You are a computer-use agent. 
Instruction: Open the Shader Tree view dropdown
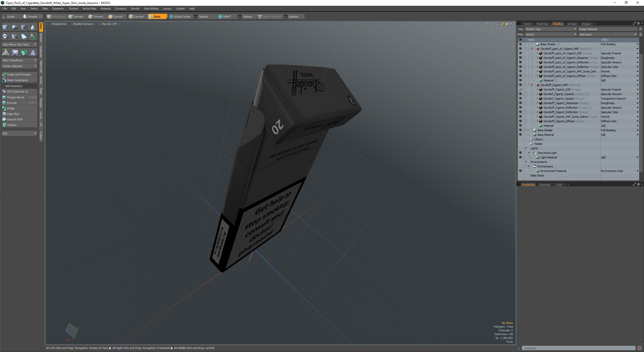click(x=551, y=29)
